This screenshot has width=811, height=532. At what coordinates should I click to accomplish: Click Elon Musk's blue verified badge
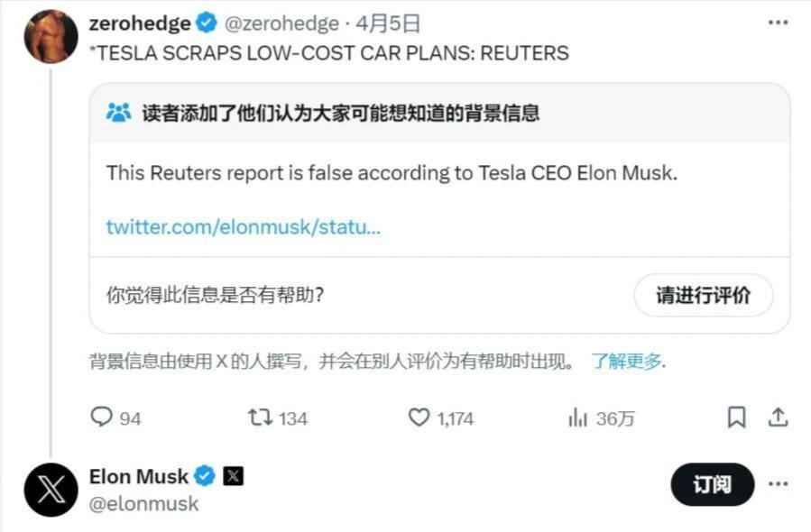206,476
